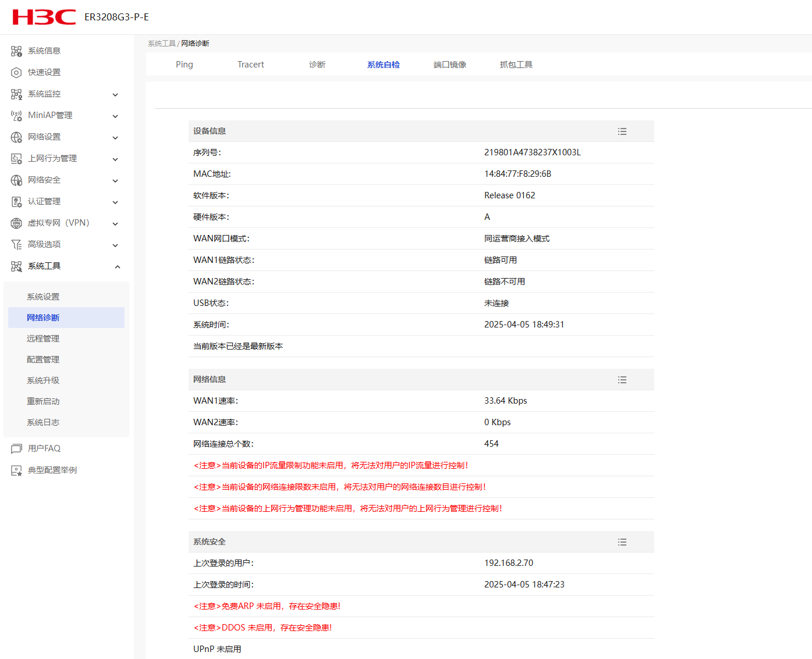Click the list icon in 网络信息 header

[622, 380]
